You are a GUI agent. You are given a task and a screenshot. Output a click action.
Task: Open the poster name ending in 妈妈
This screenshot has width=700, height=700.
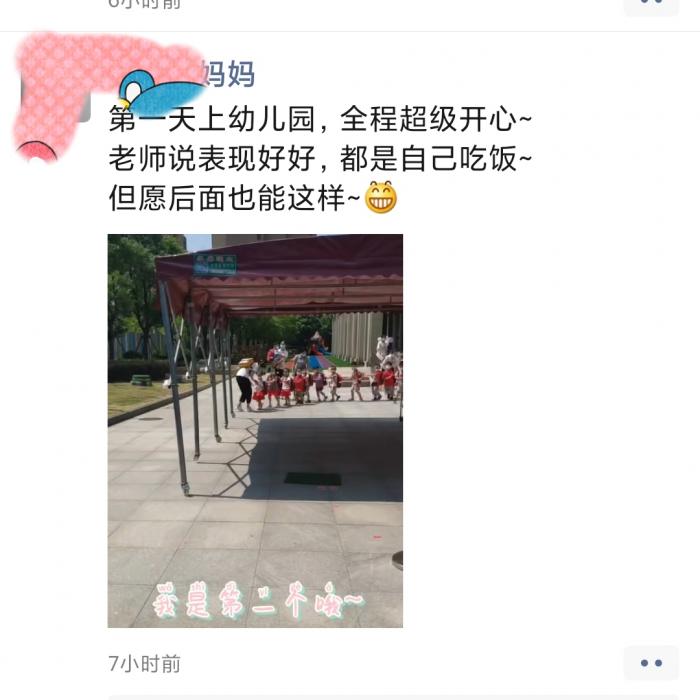[x=228, y=74]
